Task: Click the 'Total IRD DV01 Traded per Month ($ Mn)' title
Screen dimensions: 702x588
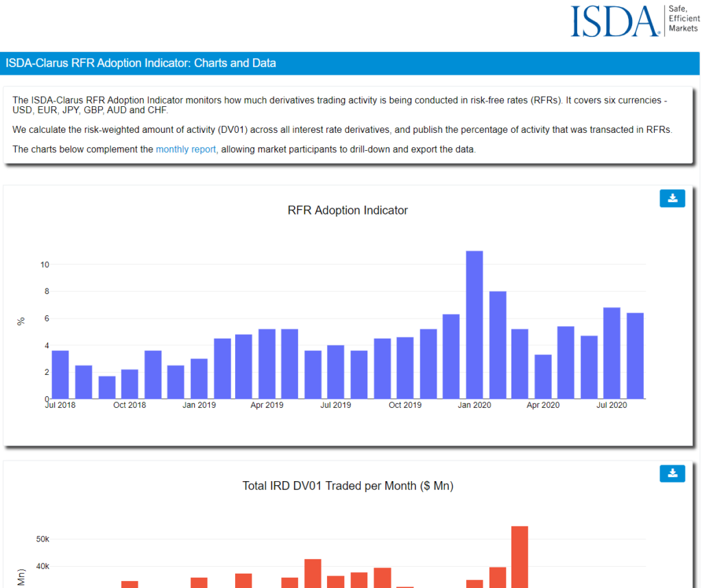Action: 348,486
